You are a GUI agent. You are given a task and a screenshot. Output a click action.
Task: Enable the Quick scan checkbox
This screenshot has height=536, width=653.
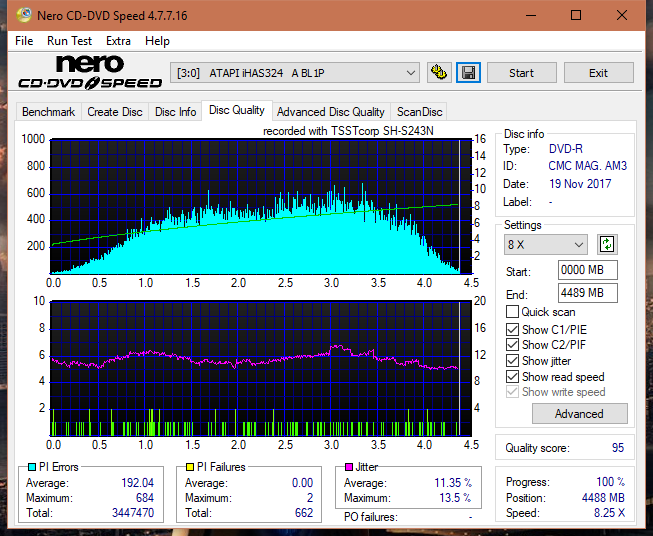[x=512, y=312]
